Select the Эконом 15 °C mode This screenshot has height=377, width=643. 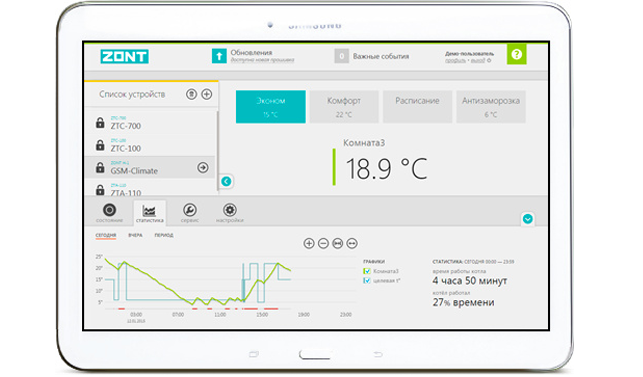[x=271, y=107]
